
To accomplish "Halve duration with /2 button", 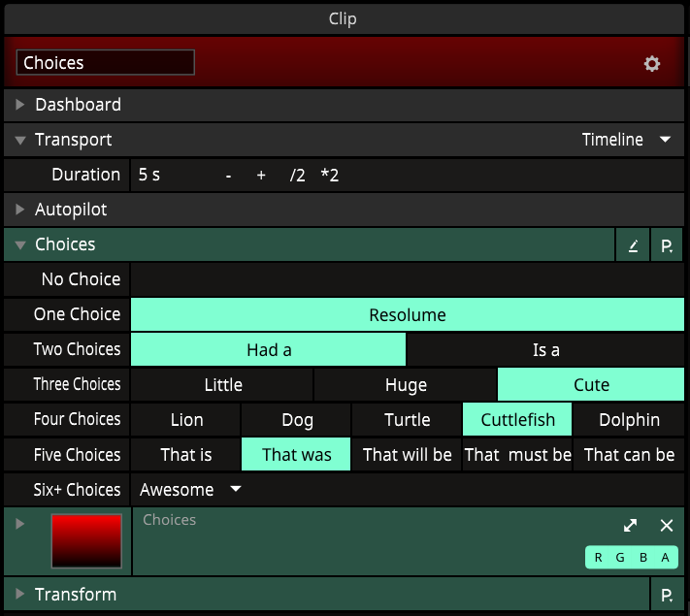I will coord(298,176).
